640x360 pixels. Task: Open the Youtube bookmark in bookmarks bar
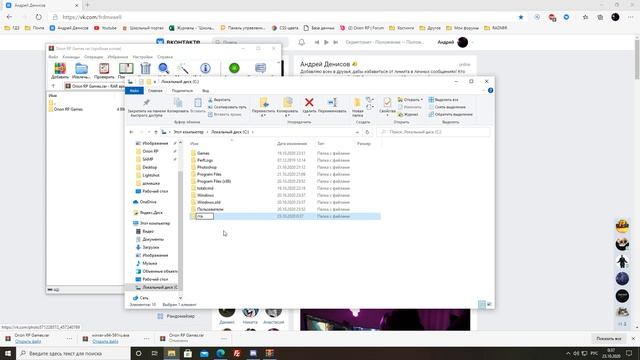coord(105,28)
